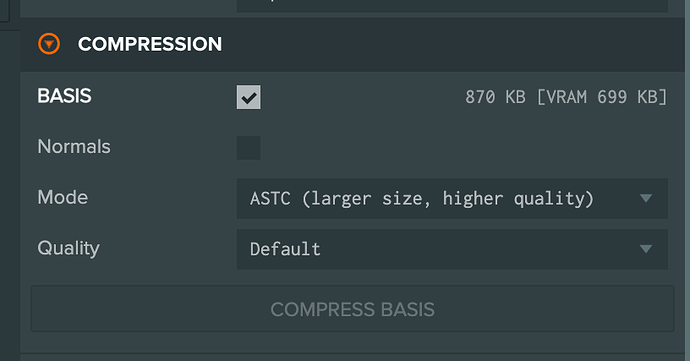Click the 870 KB VRAM size readout
Image resolution: width=690 pixels, height=361 pixels.
(x=566, y=97)
